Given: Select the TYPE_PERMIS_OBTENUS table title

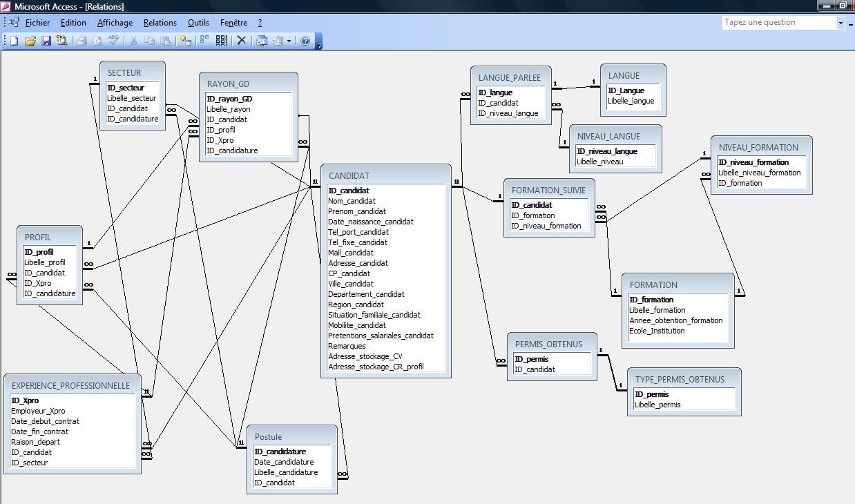Looking at the screenshot, I should (680, 380).
